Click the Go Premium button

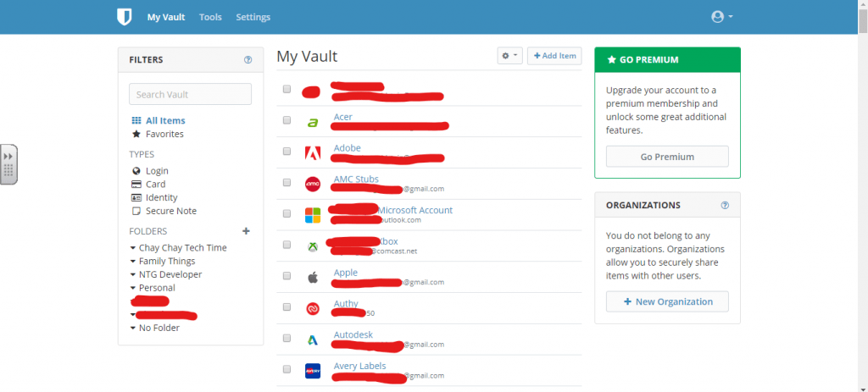pyautogui.click(x=667, y=157)
